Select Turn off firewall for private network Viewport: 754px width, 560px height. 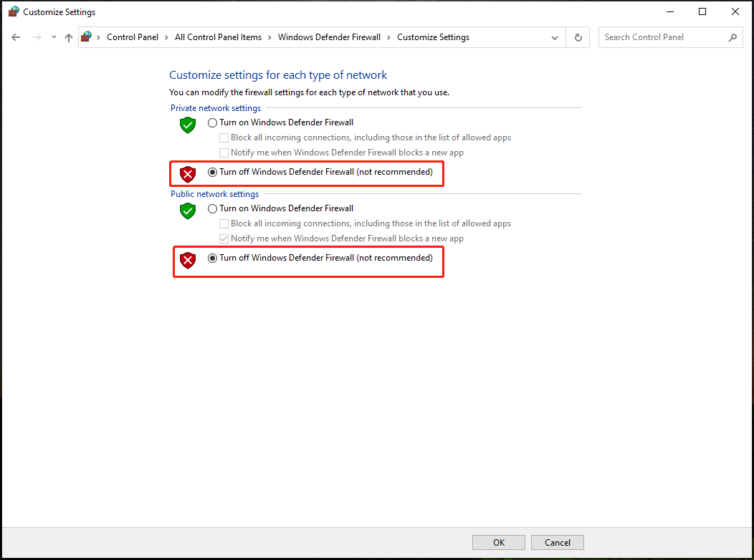tap(212, 172)
